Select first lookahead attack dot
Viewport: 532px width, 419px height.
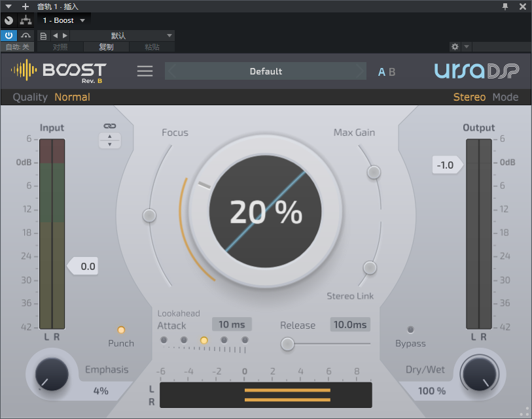(164, 340)
